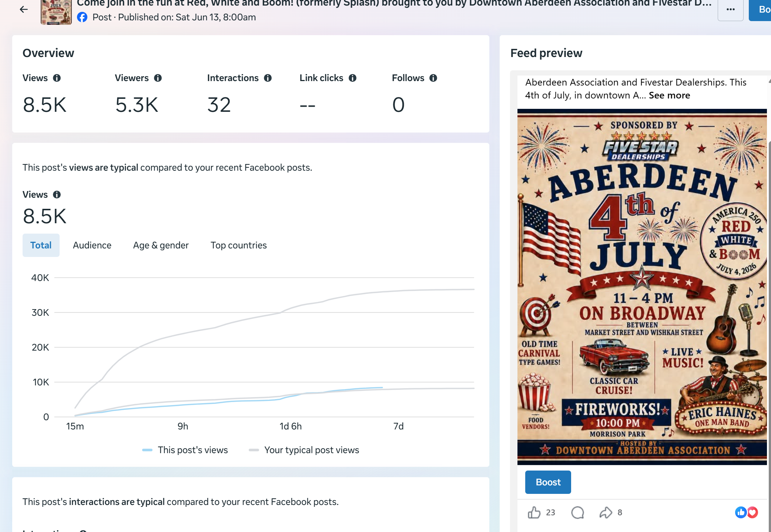The height and width of the screenshot is (532, 771).
Task: Click the Follows value of 0
Action: pyautogui.click(x=398, y=105)
